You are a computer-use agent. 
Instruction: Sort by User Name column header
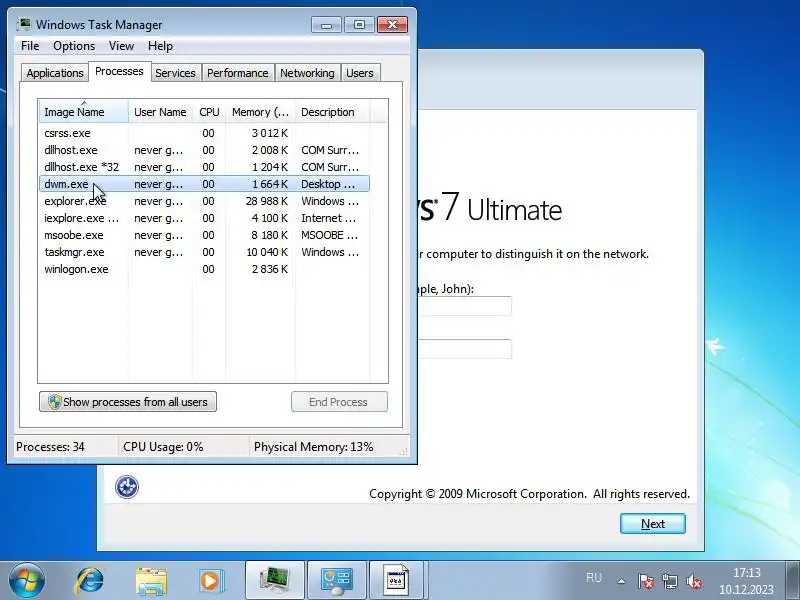click(x=160, y=112)
